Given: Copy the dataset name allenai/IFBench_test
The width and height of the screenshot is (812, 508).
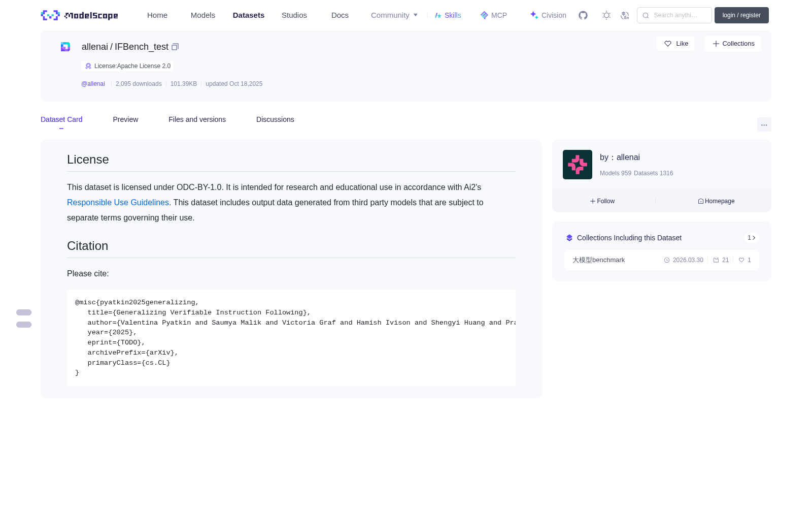Looking at the screenshot, I should (x=175, y=47).
